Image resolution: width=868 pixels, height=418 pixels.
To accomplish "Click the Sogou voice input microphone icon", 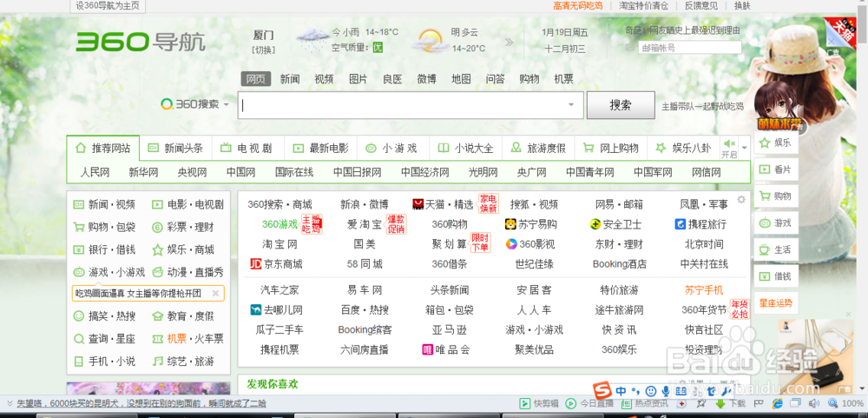I will 665,391.
